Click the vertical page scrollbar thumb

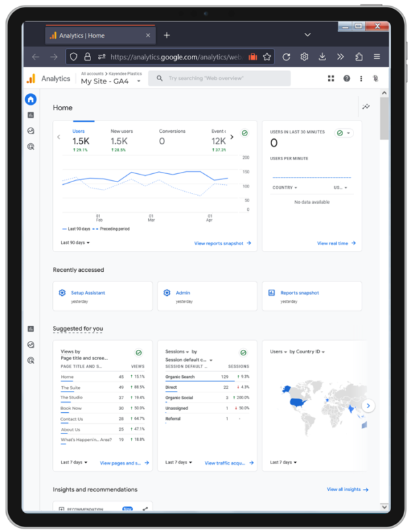384,118
